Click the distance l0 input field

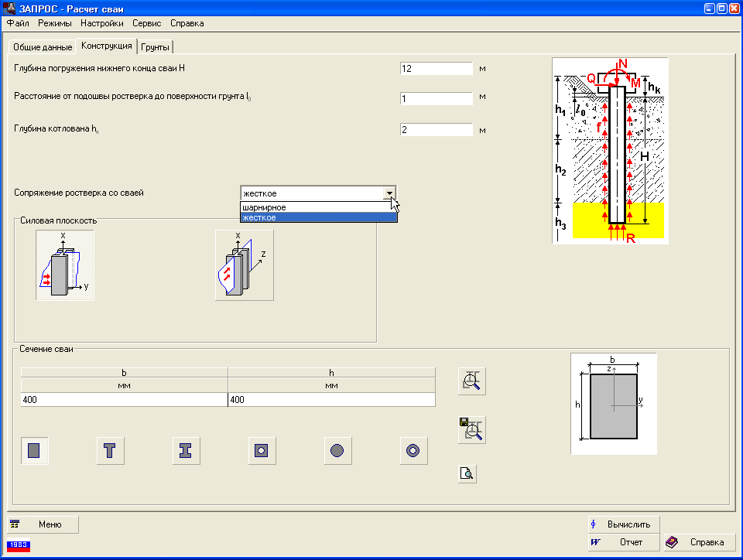click(436, 98)
